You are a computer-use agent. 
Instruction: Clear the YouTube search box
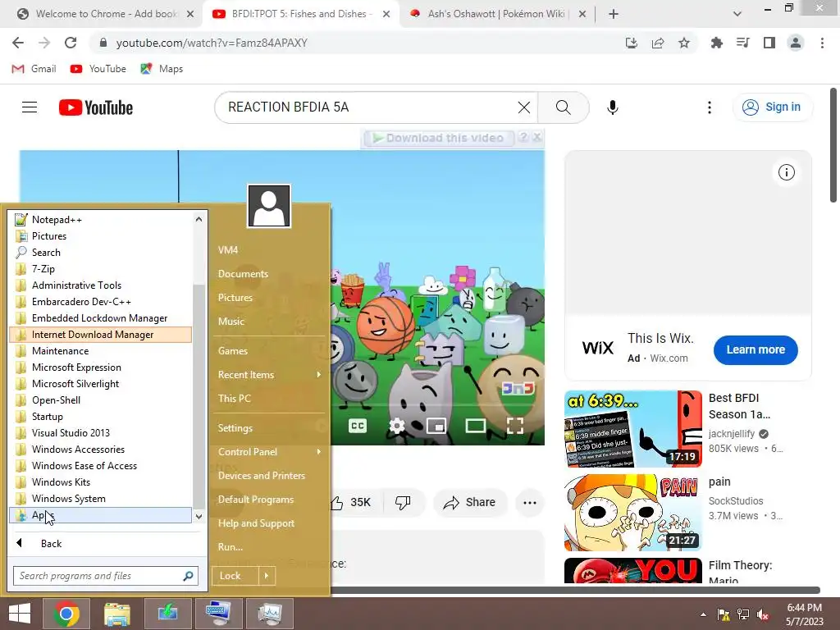524,107
